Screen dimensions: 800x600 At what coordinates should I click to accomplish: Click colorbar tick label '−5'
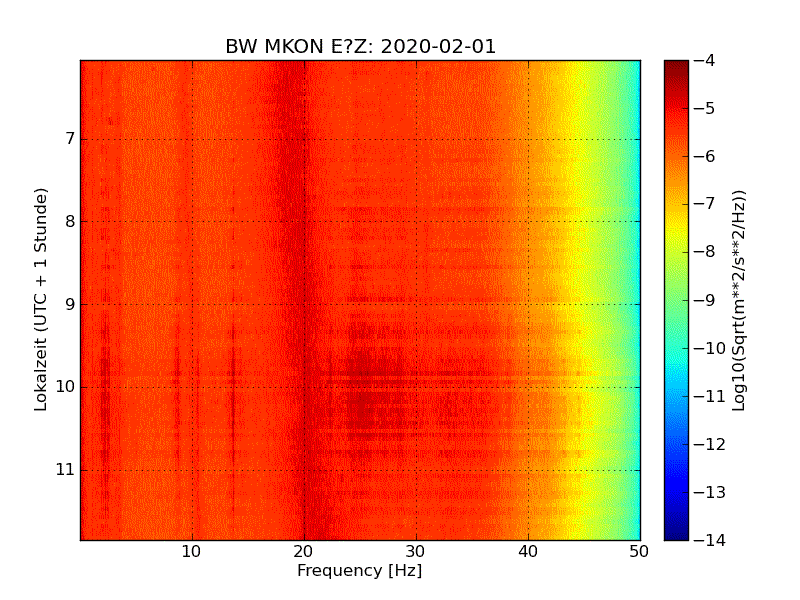704,109
